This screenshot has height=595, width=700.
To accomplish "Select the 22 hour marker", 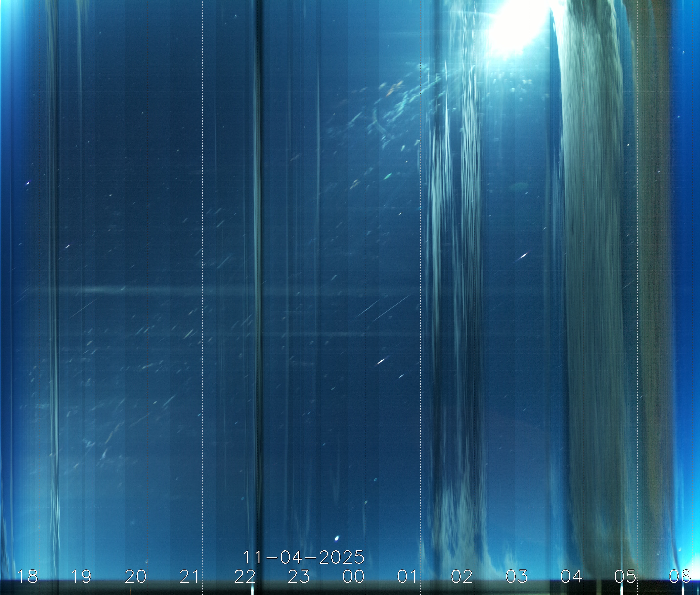I will [245, 576].
